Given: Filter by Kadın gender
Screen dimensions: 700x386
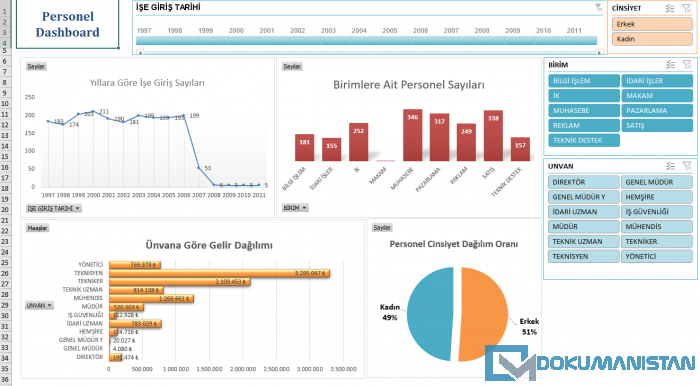Looking at the screenshot, I should (x=652, y=39).
